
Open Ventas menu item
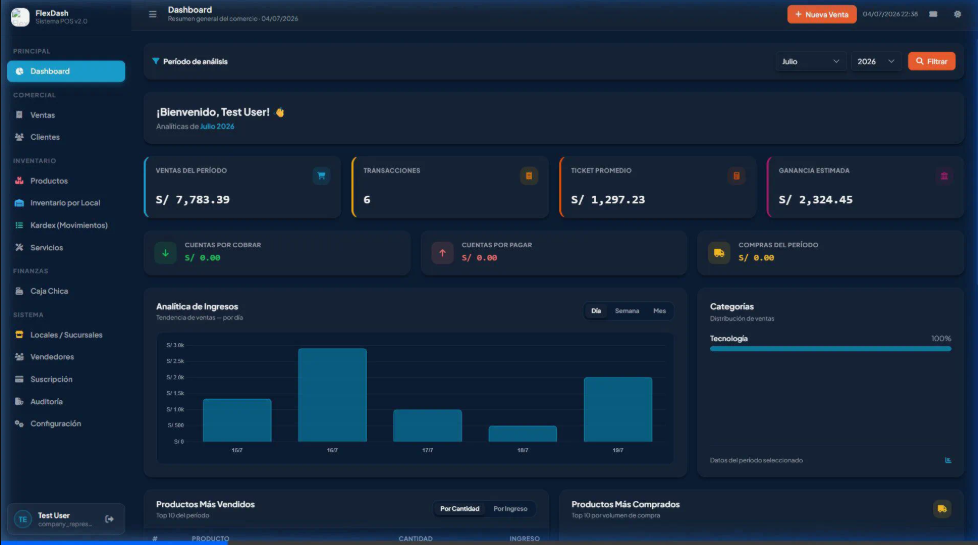[x=66, y=115]
